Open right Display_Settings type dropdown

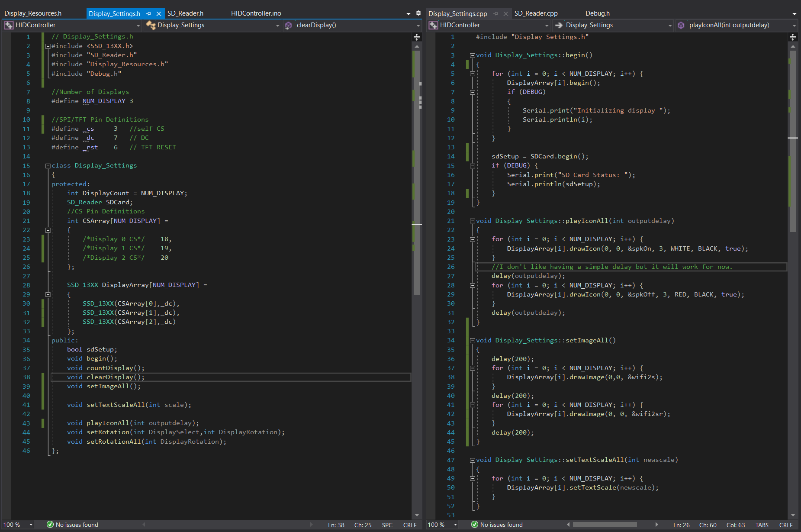coord(670,26)
